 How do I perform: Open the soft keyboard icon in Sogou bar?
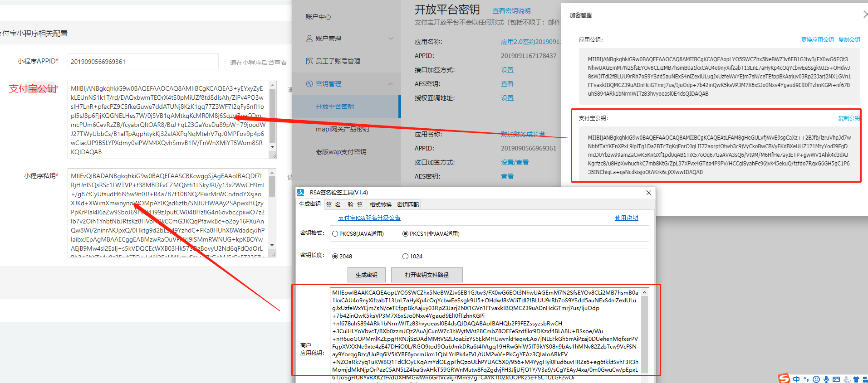(836, 379)
